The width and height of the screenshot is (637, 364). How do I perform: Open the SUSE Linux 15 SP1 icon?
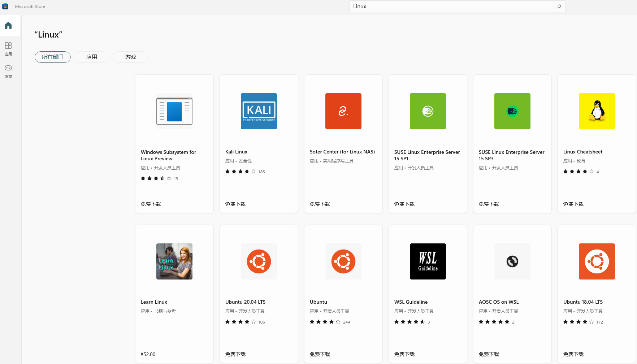click(x=428, y=111)
